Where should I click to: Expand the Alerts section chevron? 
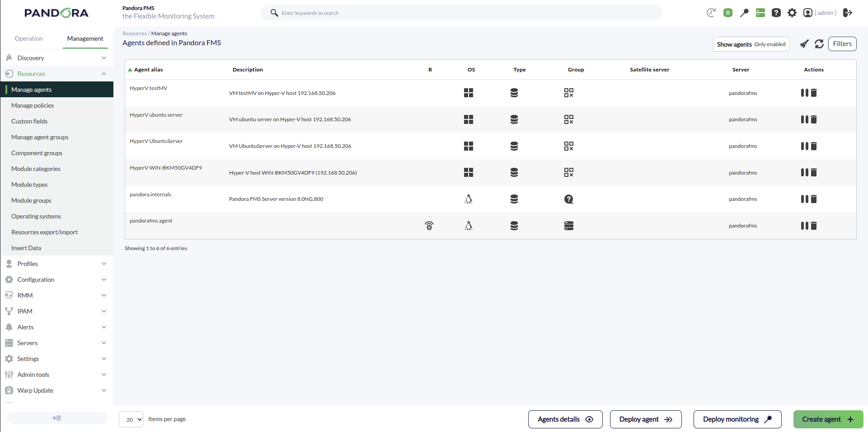[x=104, y=327]
